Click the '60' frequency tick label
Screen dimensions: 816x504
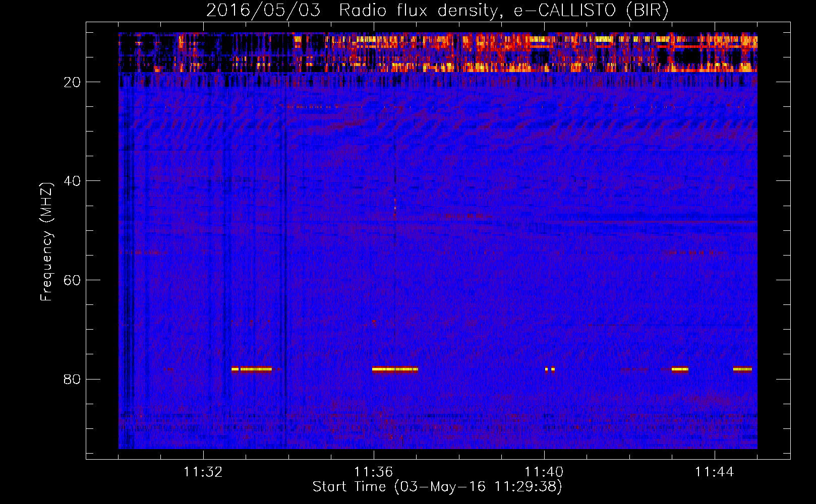tap(72, 280)
